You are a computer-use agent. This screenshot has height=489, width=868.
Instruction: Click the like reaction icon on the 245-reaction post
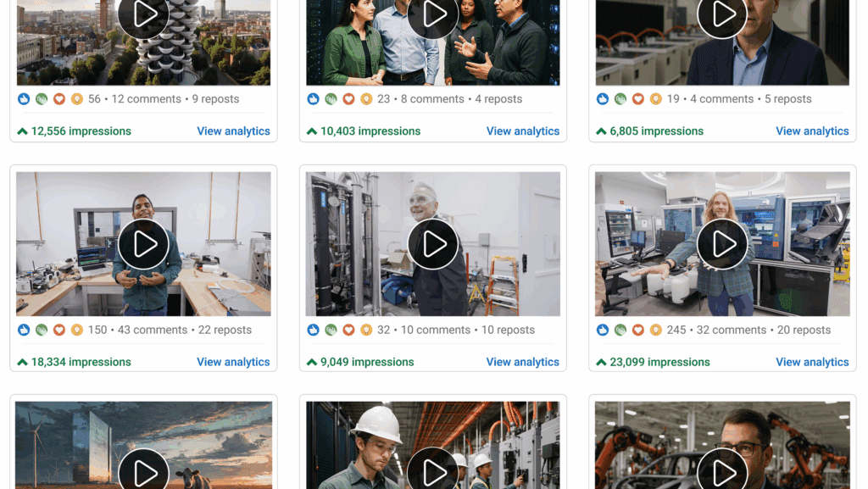pos(603,330)
